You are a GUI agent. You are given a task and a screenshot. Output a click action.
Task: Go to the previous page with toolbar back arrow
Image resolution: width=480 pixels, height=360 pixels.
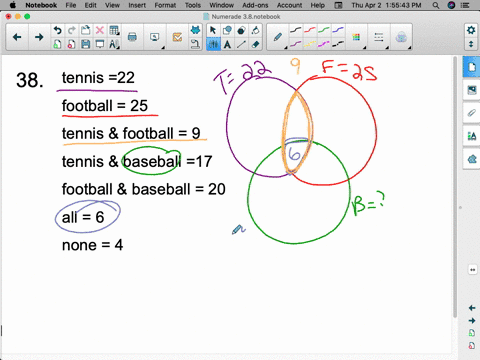[17, 37]
